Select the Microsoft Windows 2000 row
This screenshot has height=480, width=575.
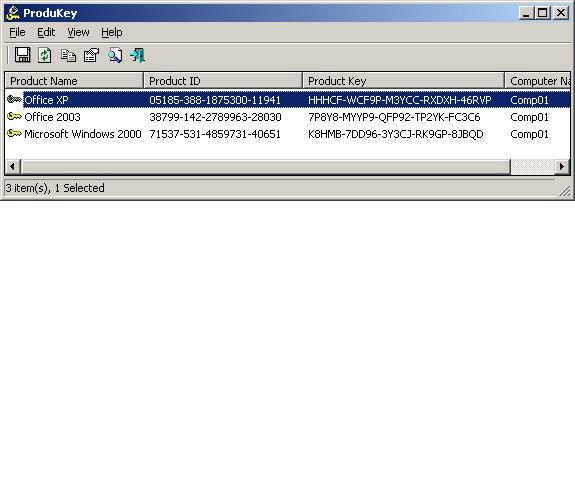pyautogui.click(x=288, y=134)
